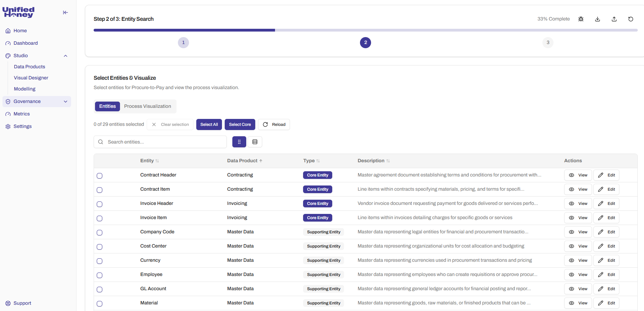Click the Unified Honey logo
644x311 pixels.
[18, 12]
